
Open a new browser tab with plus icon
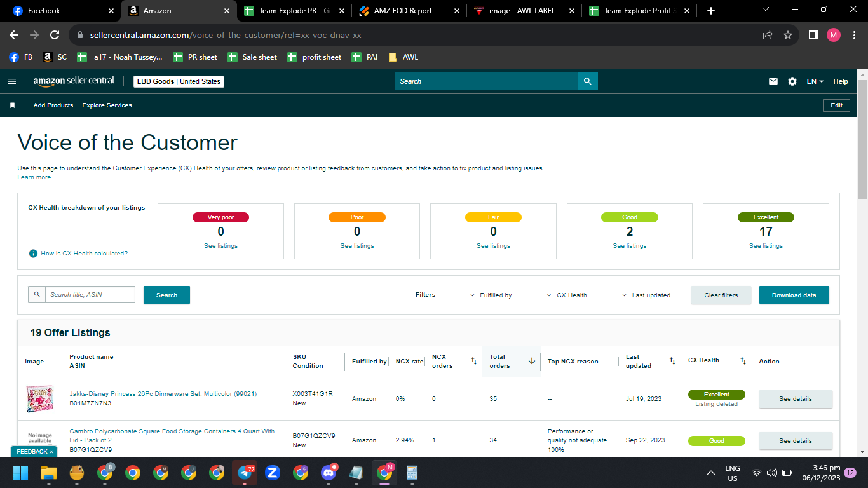pos(711,11)
